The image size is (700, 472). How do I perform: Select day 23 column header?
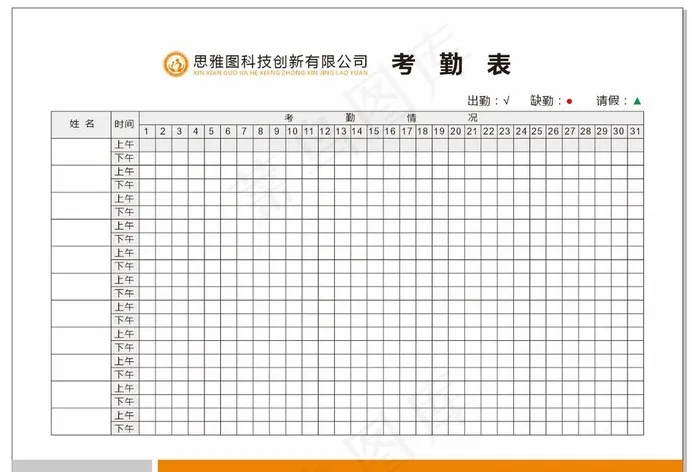click(505, 131)
